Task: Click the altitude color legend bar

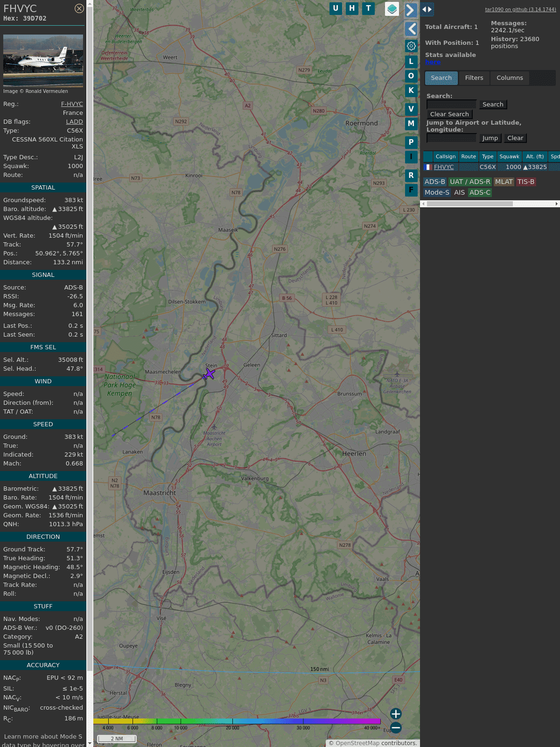Action: 237,721
